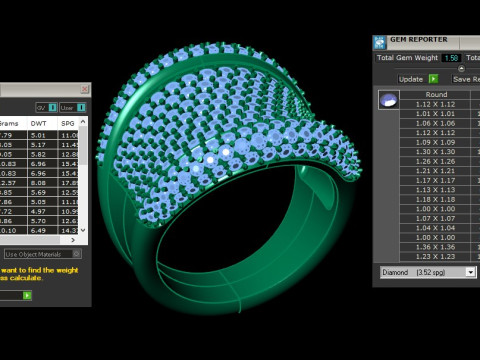Close the metal weight panel with X
This screenshot has width=480, height=360.
(85, 89)
